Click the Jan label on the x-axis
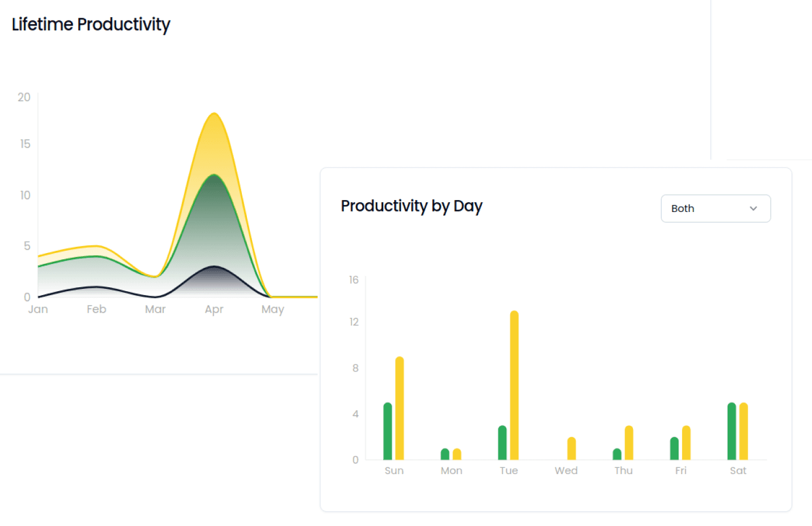 (x=38, y=309)
